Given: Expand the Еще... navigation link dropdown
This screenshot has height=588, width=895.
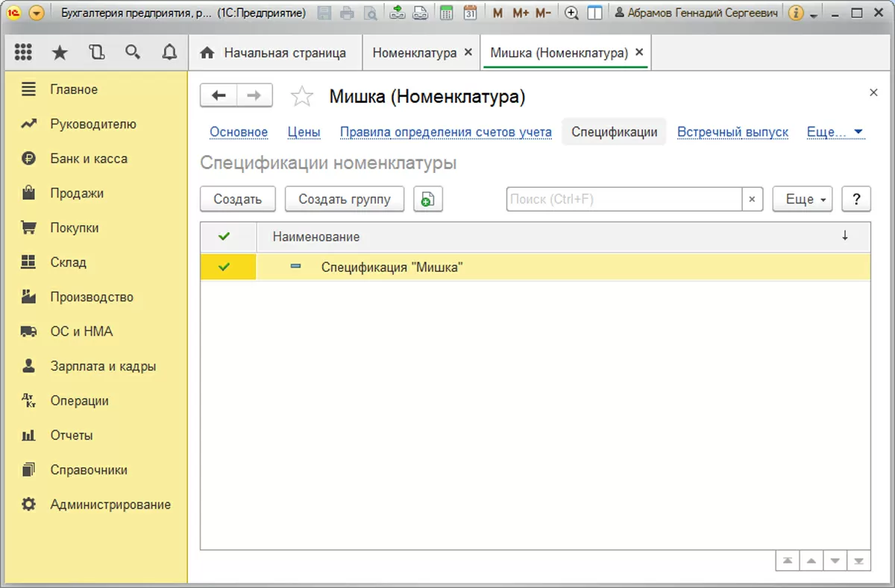Looking at the screenshot, I should (835, 132).
